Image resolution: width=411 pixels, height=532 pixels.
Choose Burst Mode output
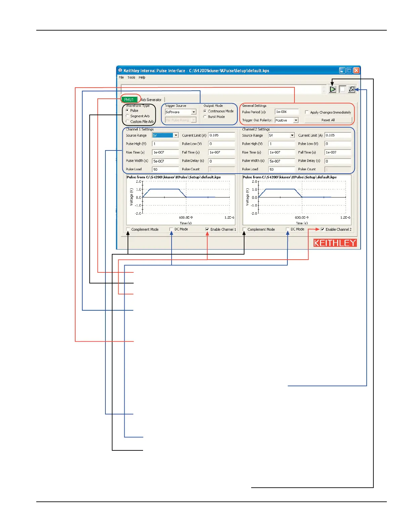point(205,117)
